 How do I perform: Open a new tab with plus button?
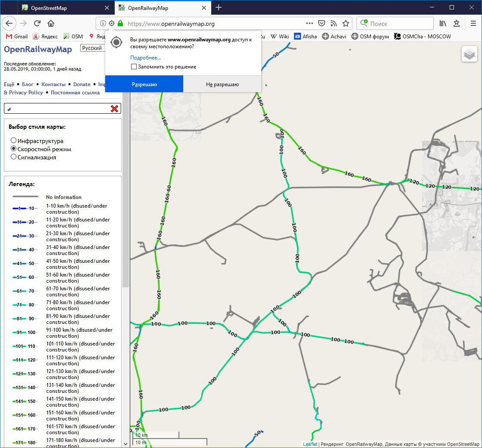click(219, 8)
